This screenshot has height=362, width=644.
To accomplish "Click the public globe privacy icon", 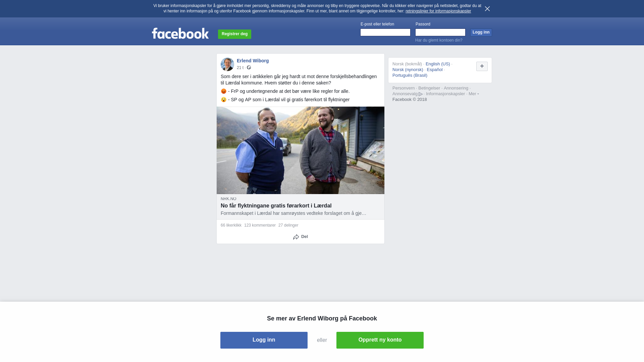I will [x=249, y=67].
